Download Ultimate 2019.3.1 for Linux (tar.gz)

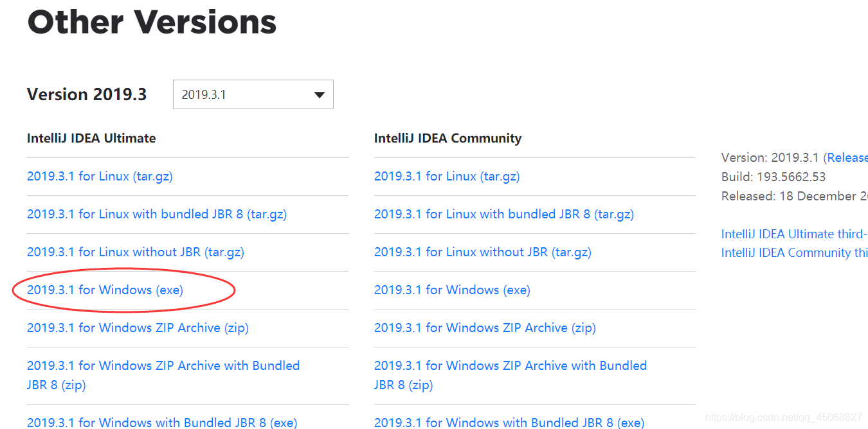100,176
